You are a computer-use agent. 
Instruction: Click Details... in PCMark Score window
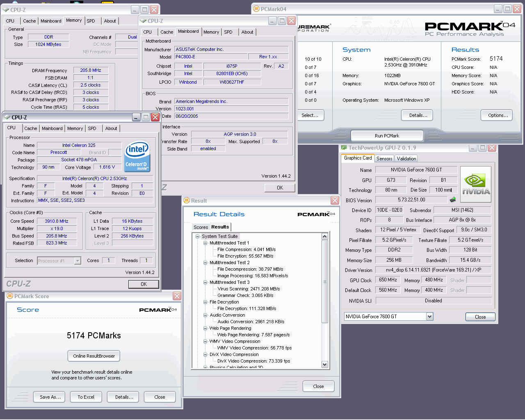[124, 397]
